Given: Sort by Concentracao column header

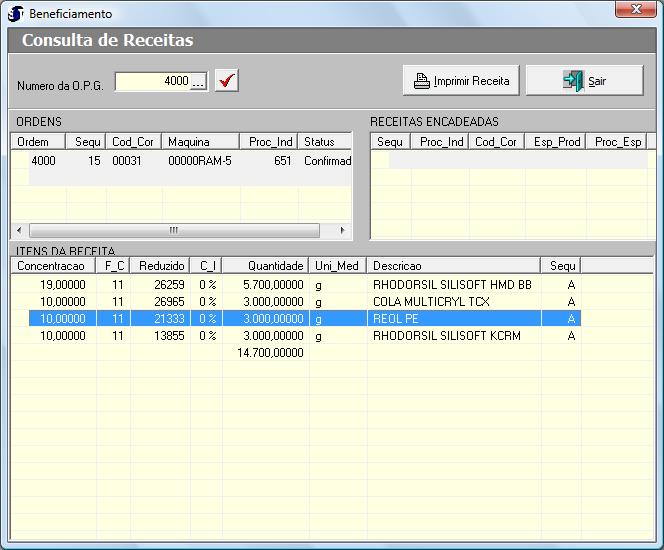Looking at the screenshot, I should pyautogui.click(x=51, y=266).
